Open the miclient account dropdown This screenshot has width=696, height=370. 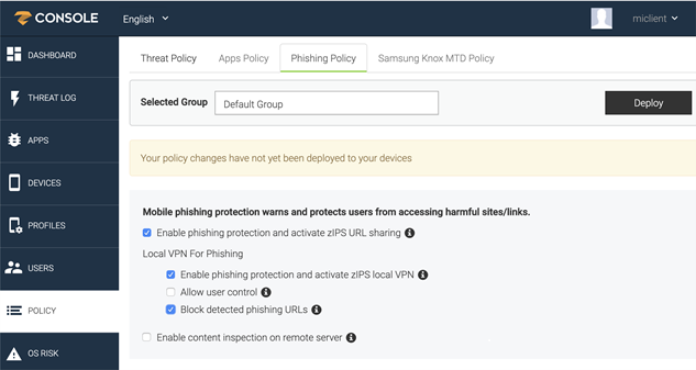(655, 19)
